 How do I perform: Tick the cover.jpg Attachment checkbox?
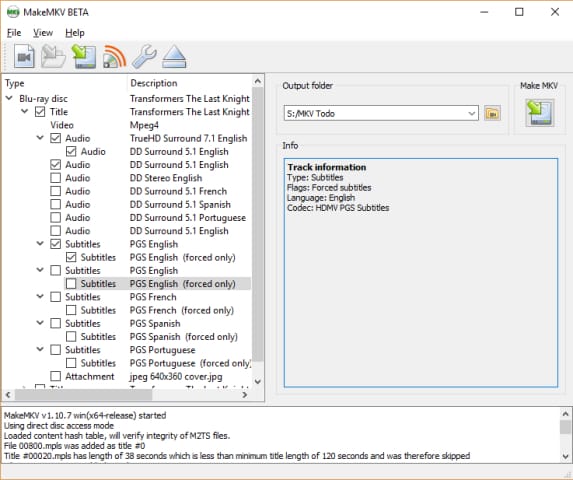click(56, 376)
